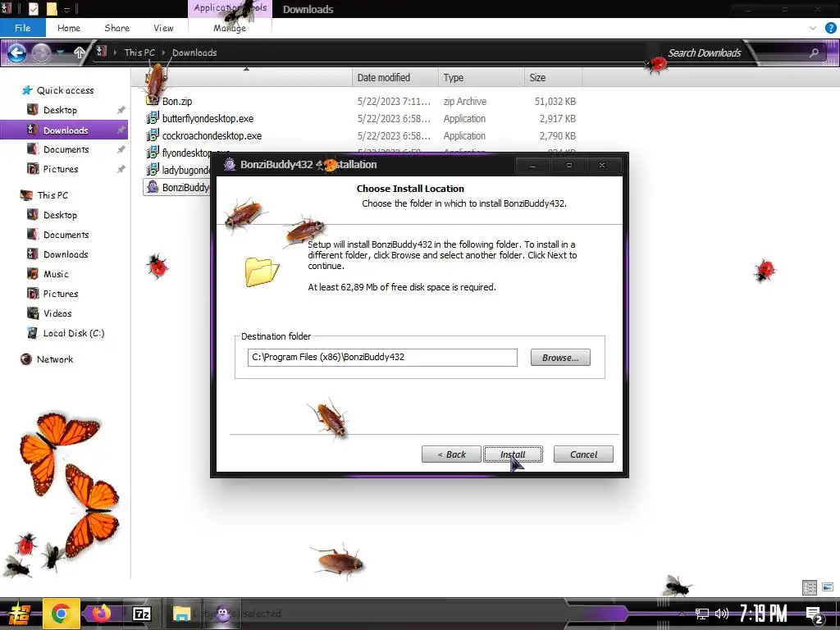Click the BonziBuddy file's purple icon

tap(153, 187)
